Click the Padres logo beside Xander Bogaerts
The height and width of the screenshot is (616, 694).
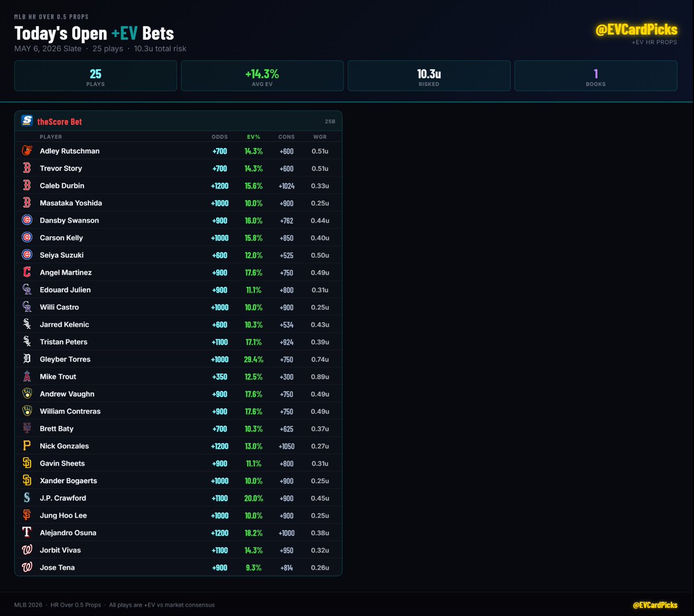[27, 480]
